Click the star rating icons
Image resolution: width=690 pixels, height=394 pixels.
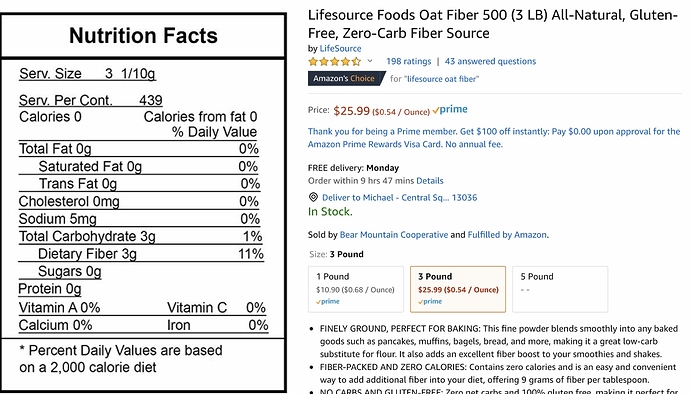pyautogui.click(x=335, y=61)
